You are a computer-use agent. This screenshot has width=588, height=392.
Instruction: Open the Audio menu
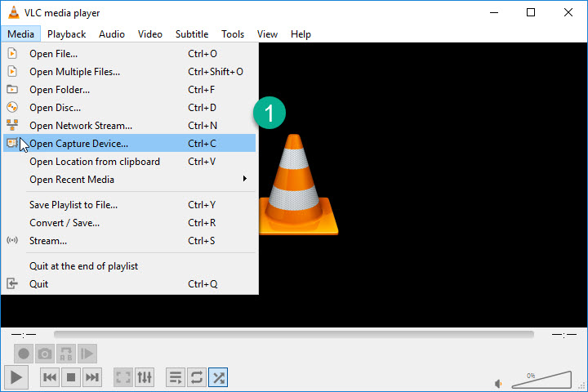[112, 34]
